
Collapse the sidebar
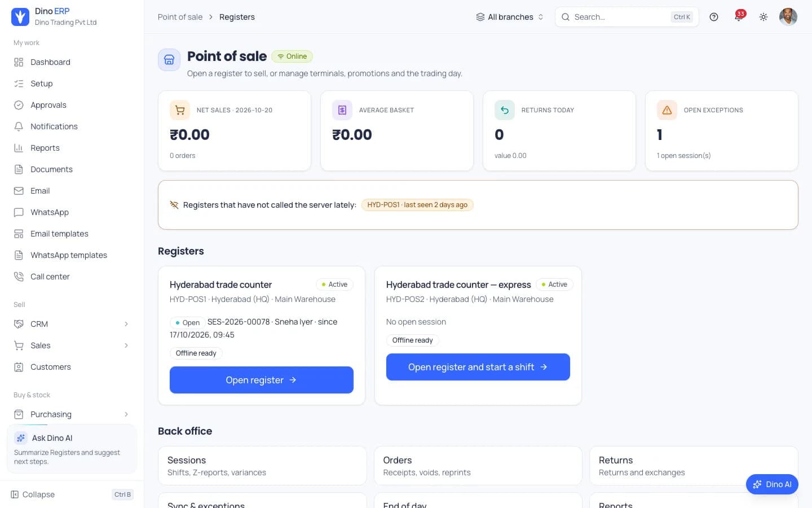[72, 494]
